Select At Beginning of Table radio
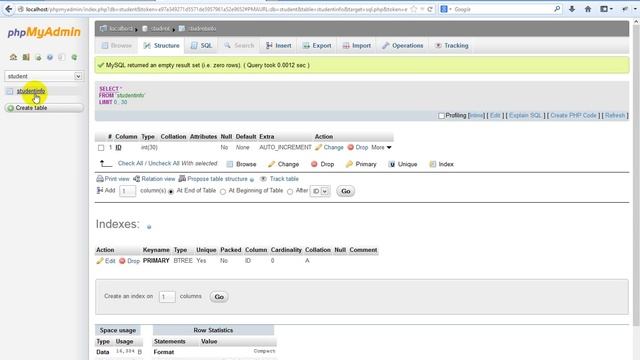The height and width of the screenshot is (360, 640). point(223,191)
